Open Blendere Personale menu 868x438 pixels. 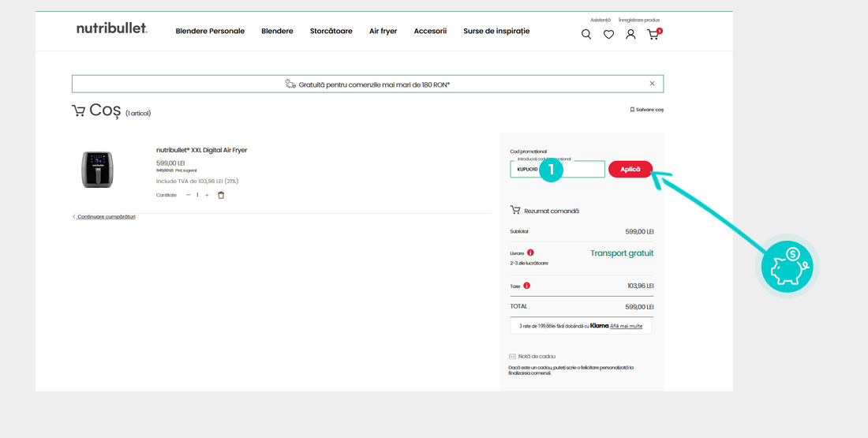coord(210,31)
